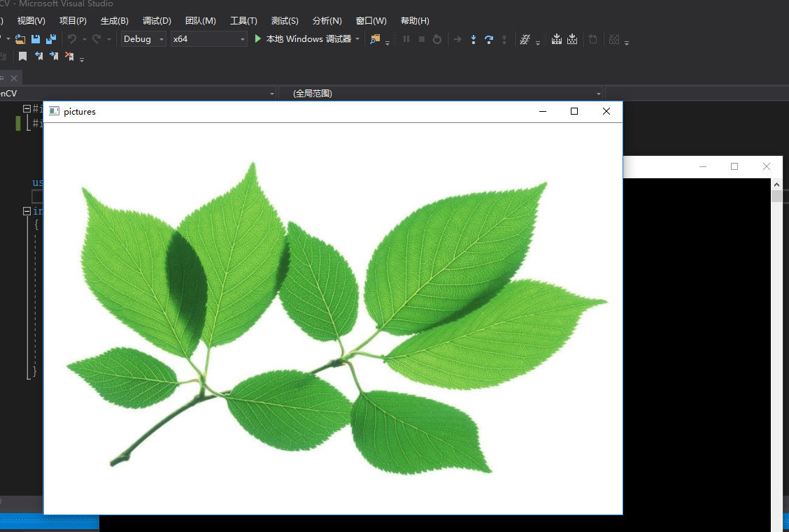Open the 生成(B) menu
The image size is (789, 532).
click(114, 20)
